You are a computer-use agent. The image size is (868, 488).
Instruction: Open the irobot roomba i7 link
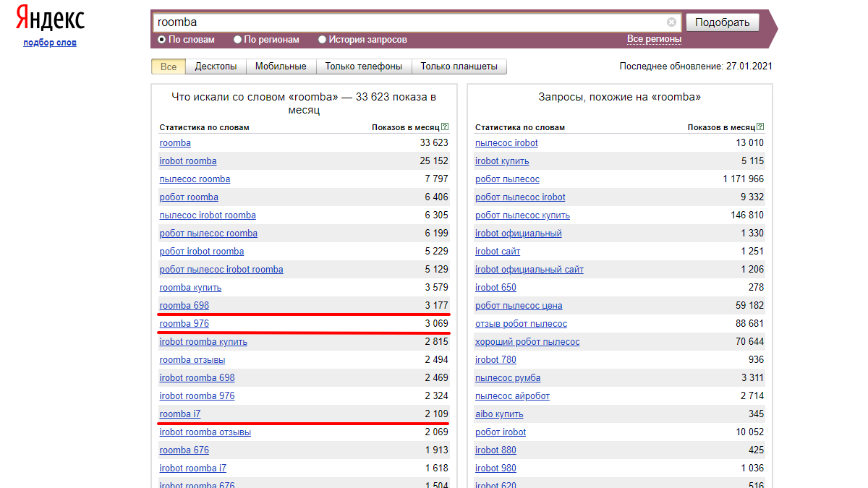point(193,468)
